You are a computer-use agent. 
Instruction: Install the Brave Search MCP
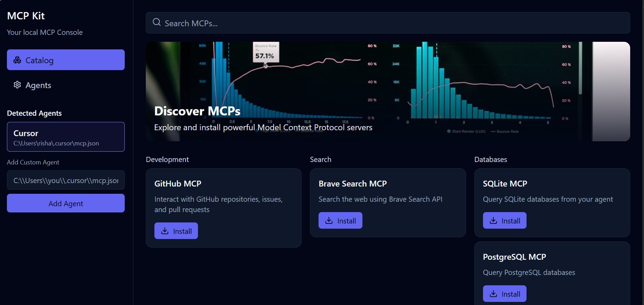(340, 221)
